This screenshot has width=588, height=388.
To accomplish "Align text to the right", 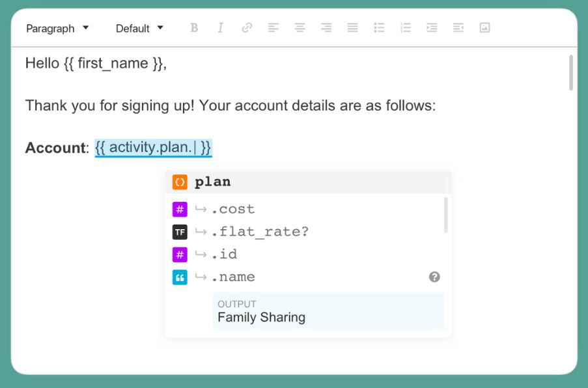I will coord(326,28).
